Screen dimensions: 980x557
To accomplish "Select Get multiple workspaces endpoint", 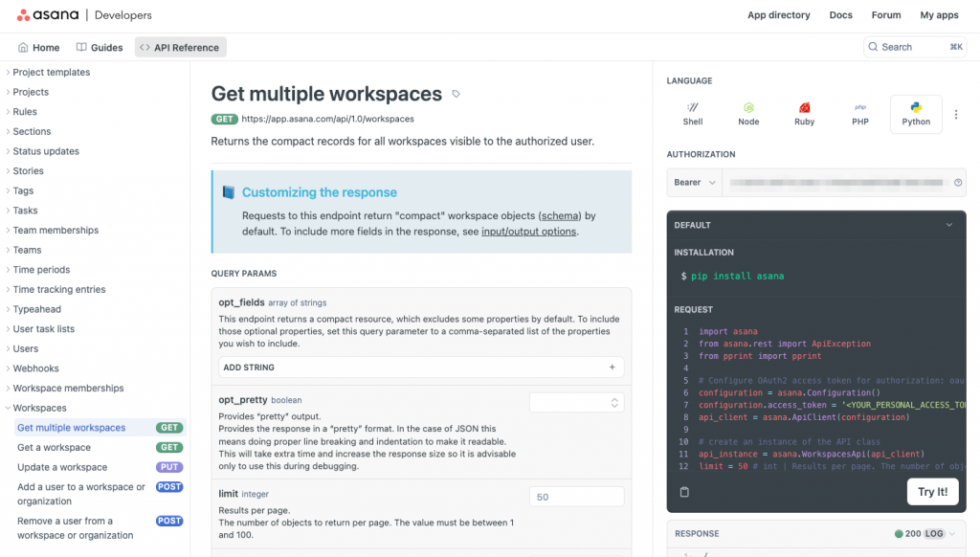I will 100,428.
